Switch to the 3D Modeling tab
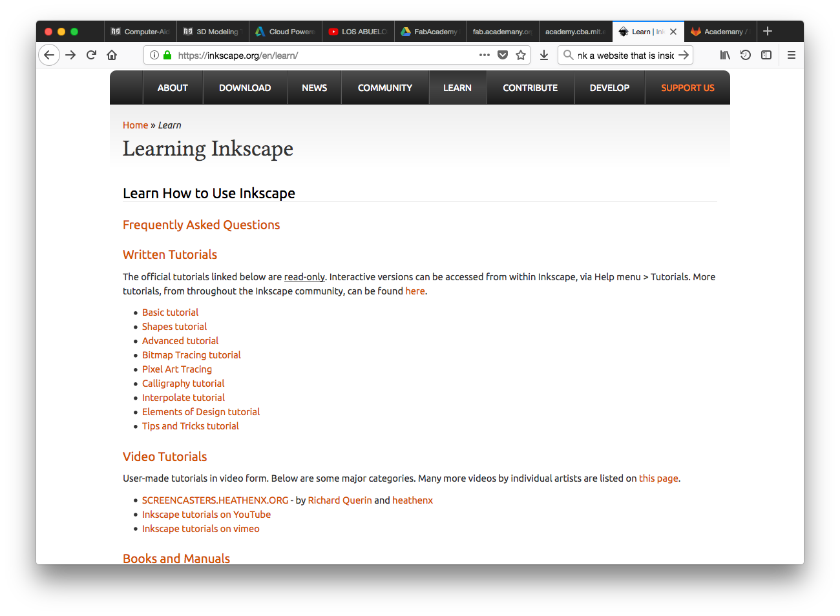This screenshot has width=840, height=616. point(213,32)
